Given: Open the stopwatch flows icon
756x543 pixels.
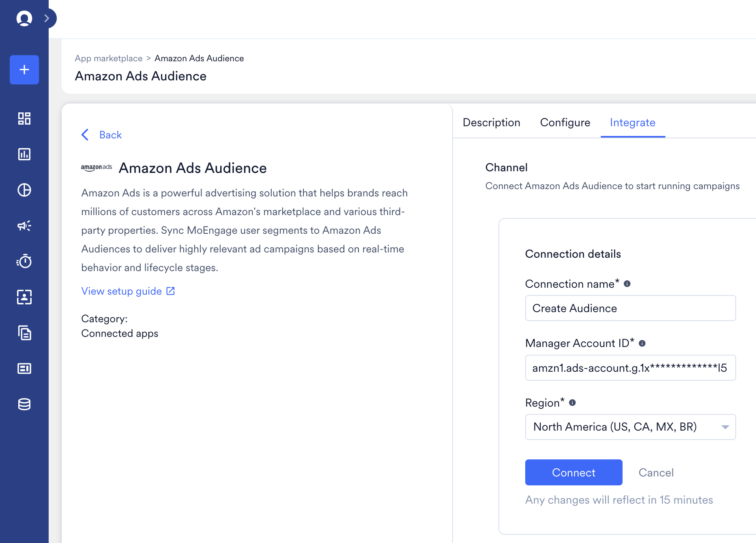Looking at the screenshot, I should pyautogui.click(x=24, y=261).
